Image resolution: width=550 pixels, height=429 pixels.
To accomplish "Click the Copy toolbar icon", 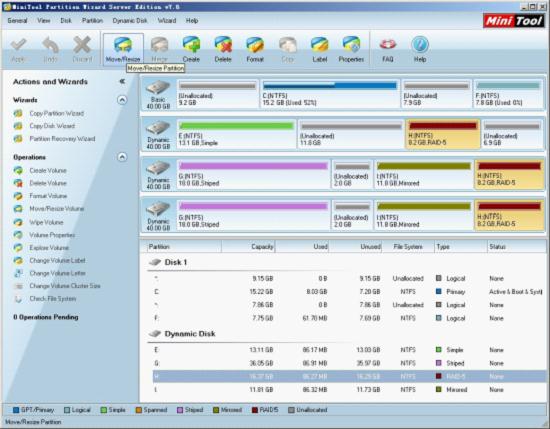I will click(x=288, y=45).
